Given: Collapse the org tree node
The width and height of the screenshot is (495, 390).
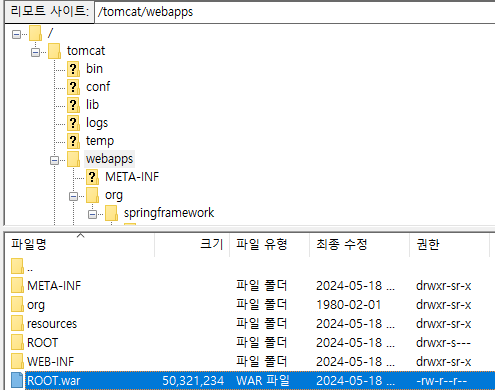Looking at the screenshot, I should click(73, 196).
